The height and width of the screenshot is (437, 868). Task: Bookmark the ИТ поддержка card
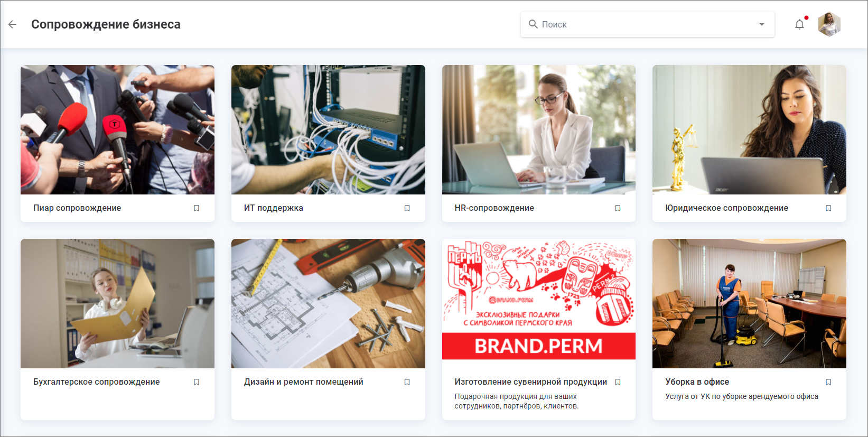[x=407, y=208]
